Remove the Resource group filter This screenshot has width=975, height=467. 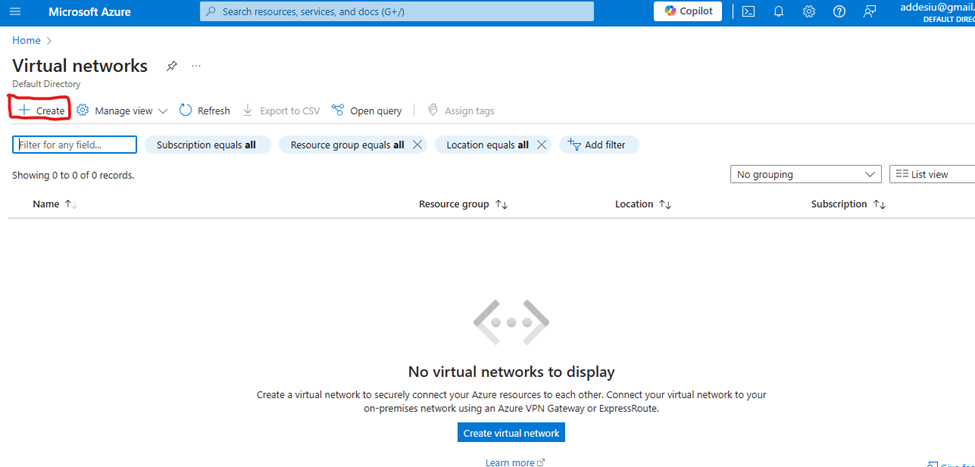pos(417,145)
